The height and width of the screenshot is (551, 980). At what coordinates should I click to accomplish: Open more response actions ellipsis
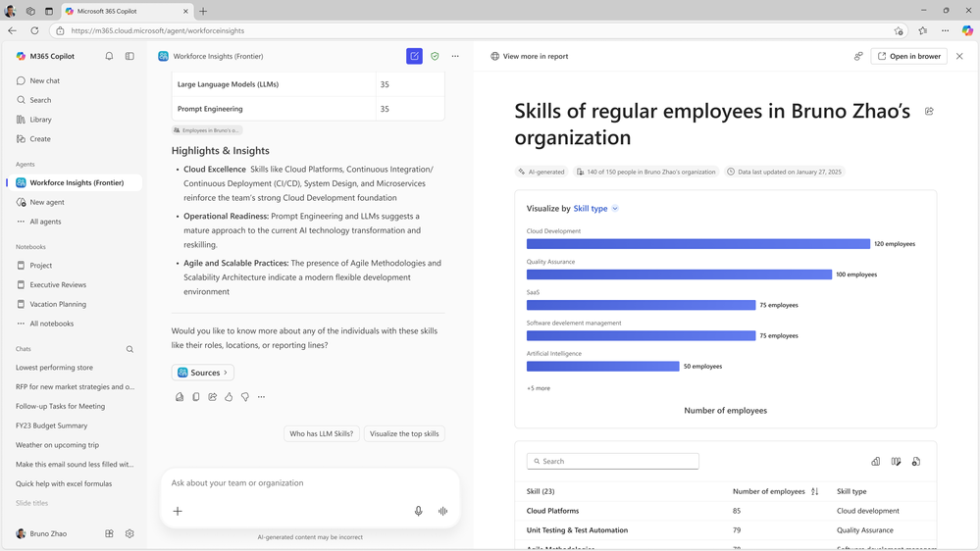click(261, 397)
